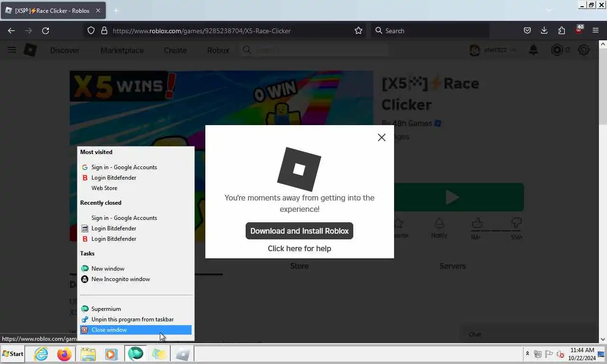The height and width of the screenshot is (364, 607).
Task: Open Create in Roblox header
Action: click(175, 50)
